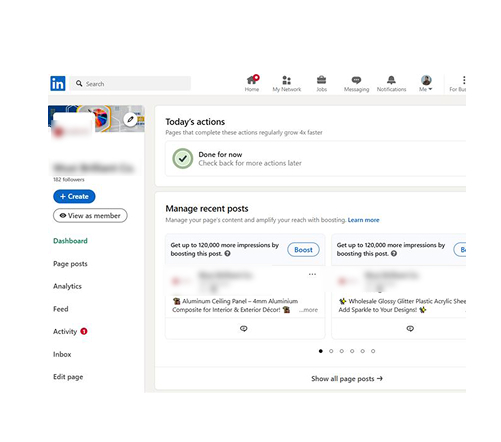Focus the Search input field
The image size is (501, 442).
(x=131, y=83)
